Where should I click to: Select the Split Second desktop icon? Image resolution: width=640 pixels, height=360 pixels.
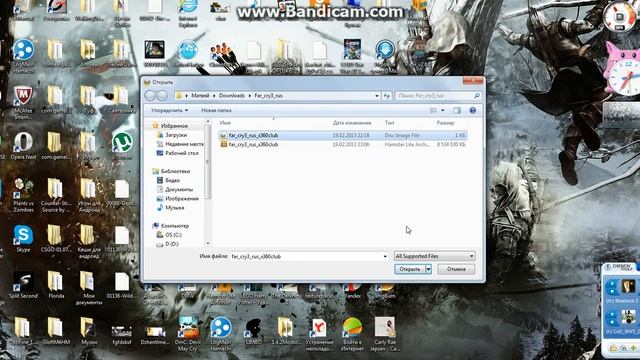point(23,285)
